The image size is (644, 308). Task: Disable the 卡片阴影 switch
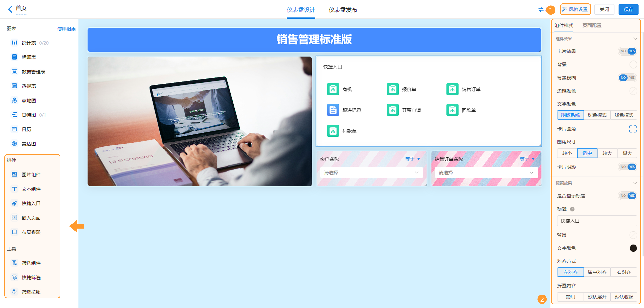click(x=627, y=167)
